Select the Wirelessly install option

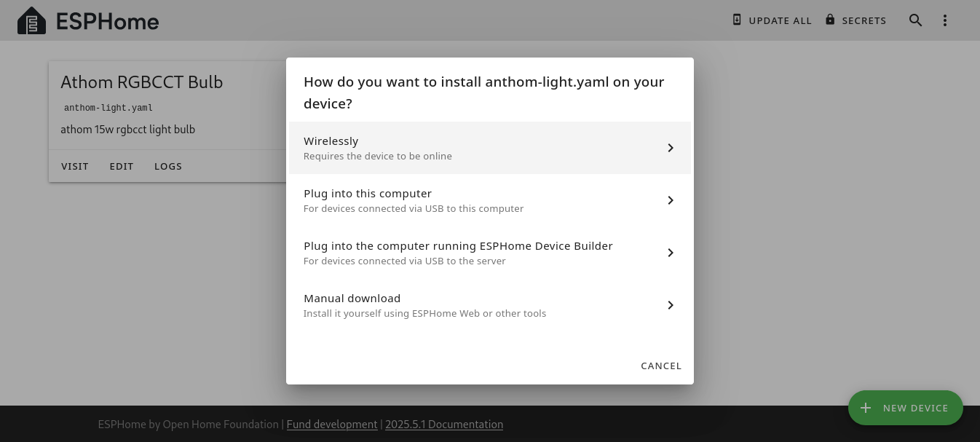tap(490, 148)
